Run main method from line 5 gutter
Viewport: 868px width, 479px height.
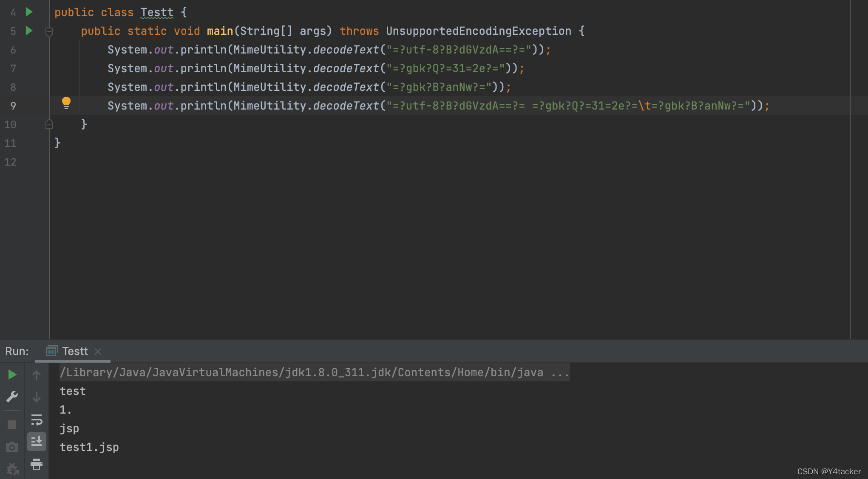click(29, 31)
